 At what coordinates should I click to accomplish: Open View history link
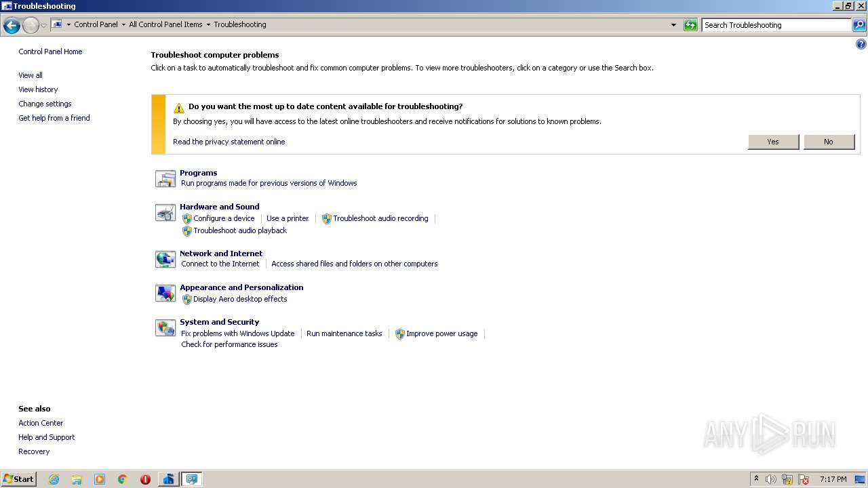(38, 89)
